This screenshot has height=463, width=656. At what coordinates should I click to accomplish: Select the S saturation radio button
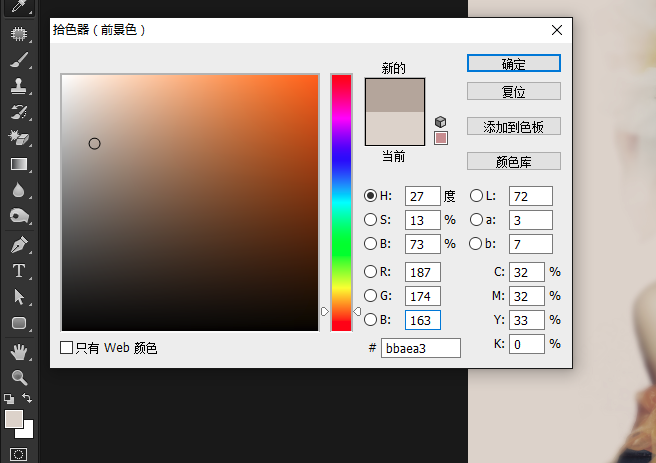pos(371,220)
